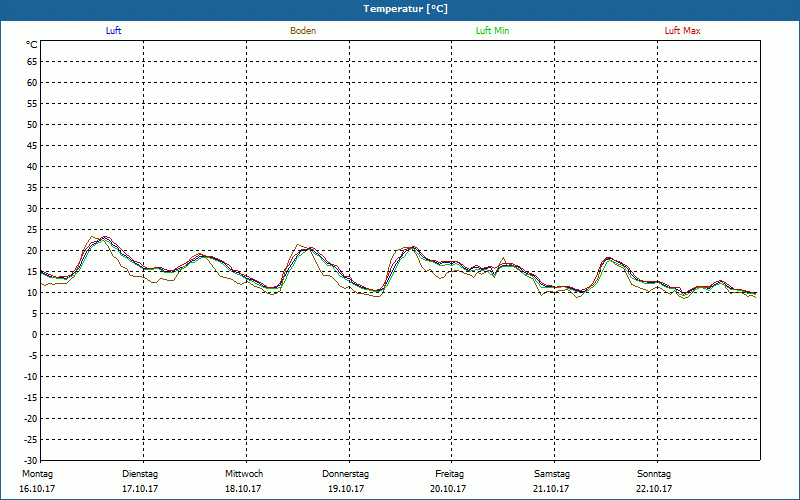Click the Freitag day label
The width and height of the screenshot is (800, 500).
click(449, 474)
